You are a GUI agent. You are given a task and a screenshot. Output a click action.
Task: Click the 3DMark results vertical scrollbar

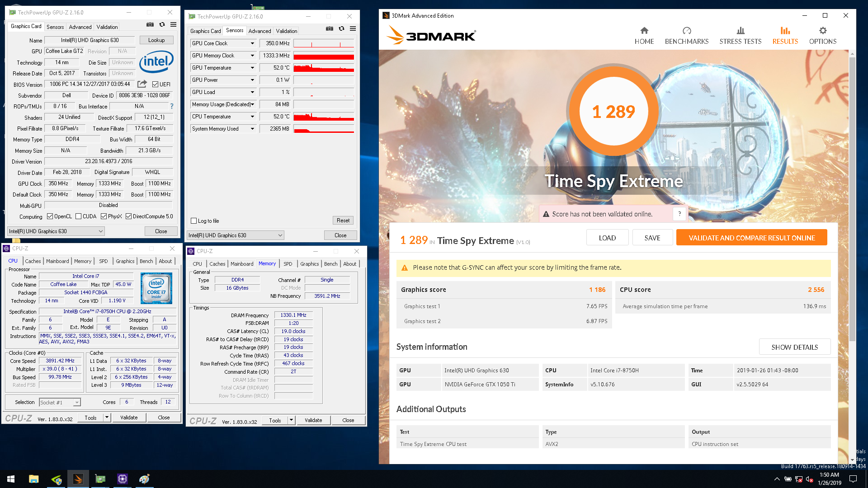point(852,199)
